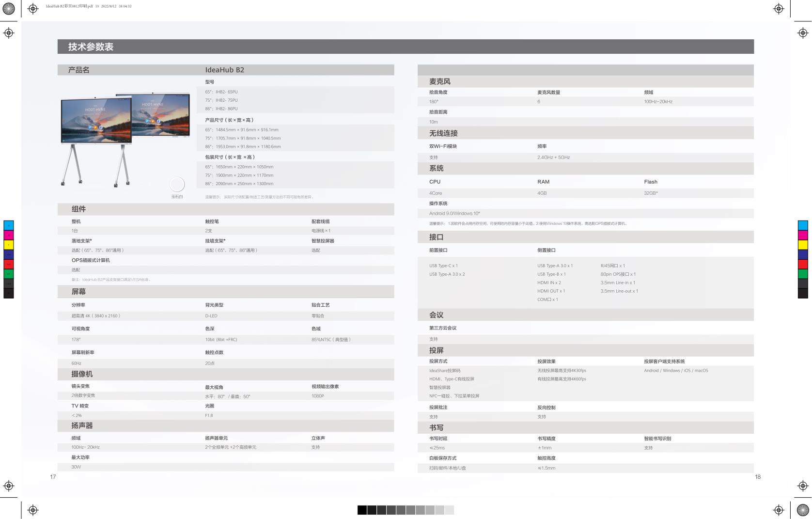
Task: Click the black square of bottom grayscale strip
Action: (362, 510)
